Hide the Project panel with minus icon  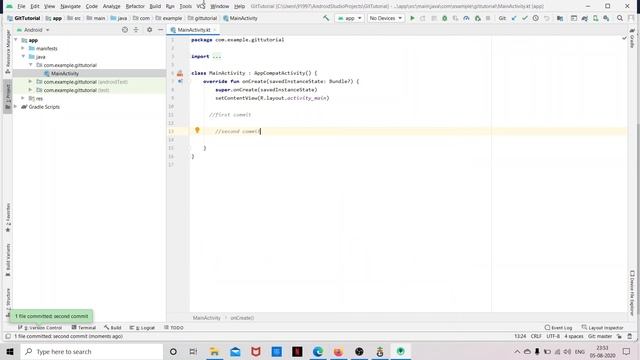tap(160, 30)
